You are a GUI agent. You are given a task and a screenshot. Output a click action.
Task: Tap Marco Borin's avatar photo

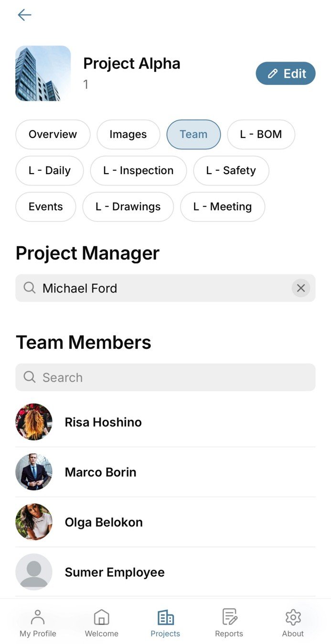point(34,472)
